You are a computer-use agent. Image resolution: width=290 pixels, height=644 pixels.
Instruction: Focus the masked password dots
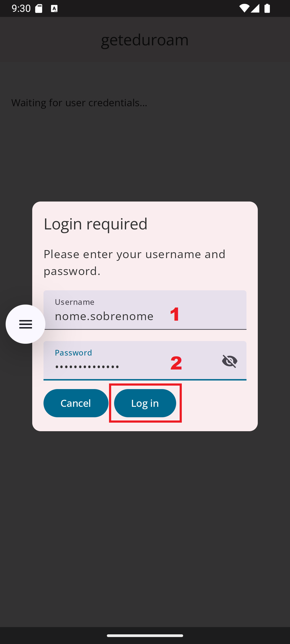[x=87, y=367]
